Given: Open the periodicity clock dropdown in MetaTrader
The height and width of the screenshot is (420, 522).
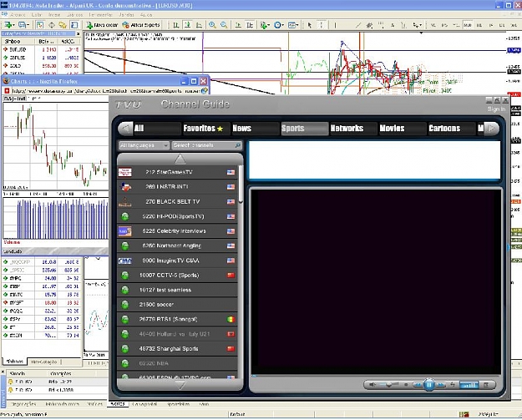Looking at the screenshot, I should [x=279, y=25].
